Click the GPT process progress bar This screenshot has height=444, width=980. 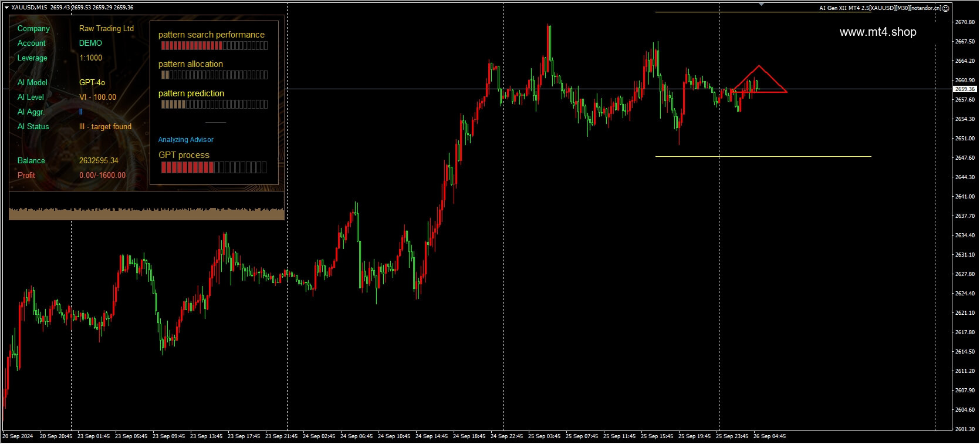click(x=214, y=167)
